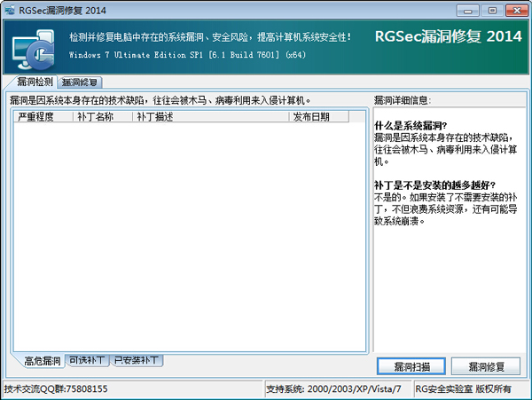The height and width of the screenshot is (400, 532).
Task: Sort by 补丁描述 column header
Action: pos(211,117)
